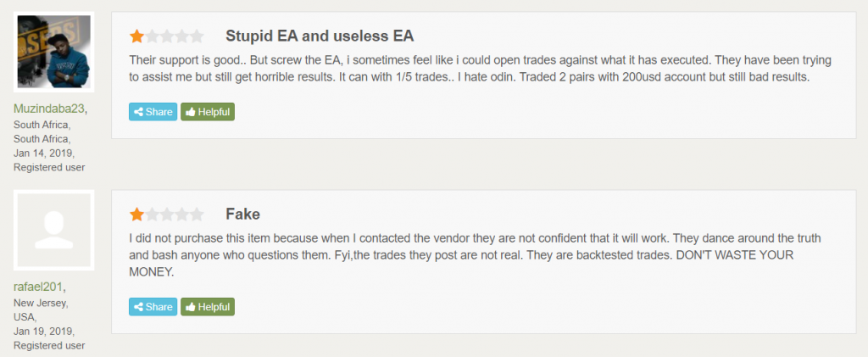Select the third star on Muzindaba23's rating
The width and height of the screenshot is (868, 357).
click(x=167, y=36)
